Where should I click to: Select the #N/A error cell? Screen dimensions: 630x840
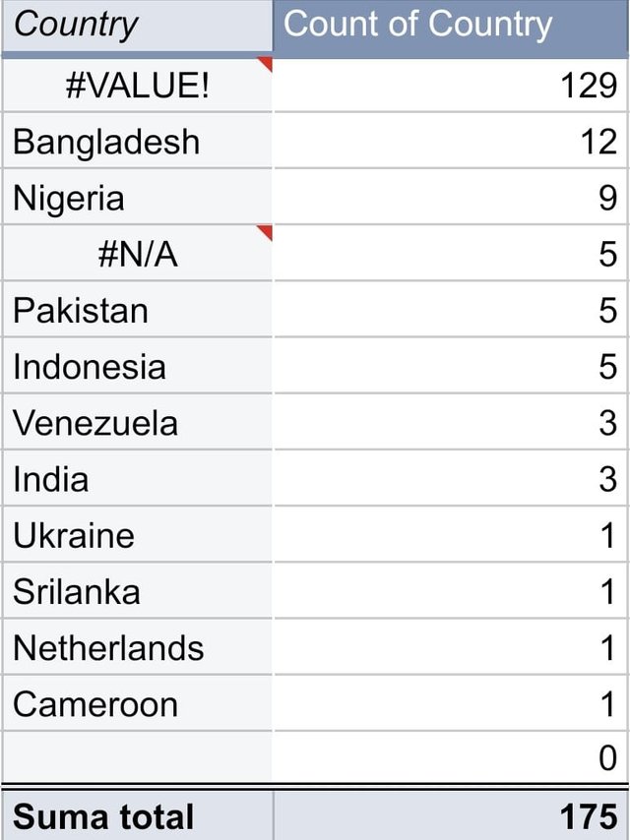pos(137,254)
